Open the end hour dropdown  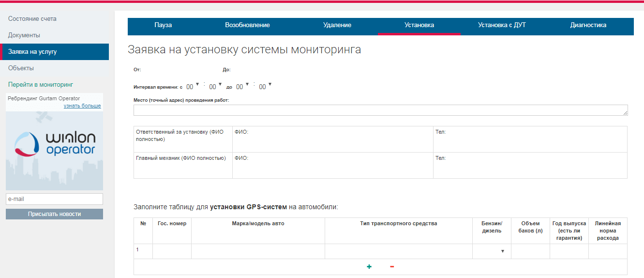[x=242, y=86]
